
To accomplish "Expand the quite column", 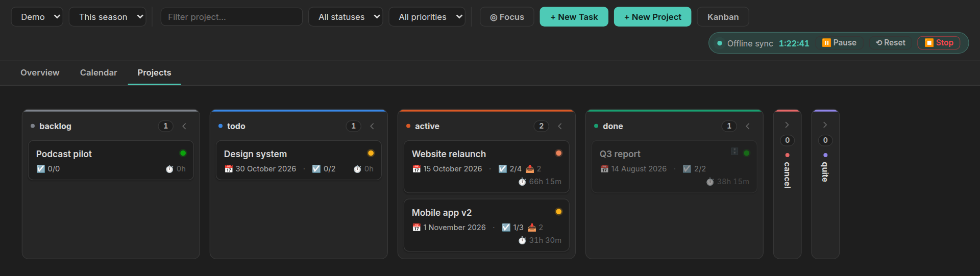I will tap(825, 125).
